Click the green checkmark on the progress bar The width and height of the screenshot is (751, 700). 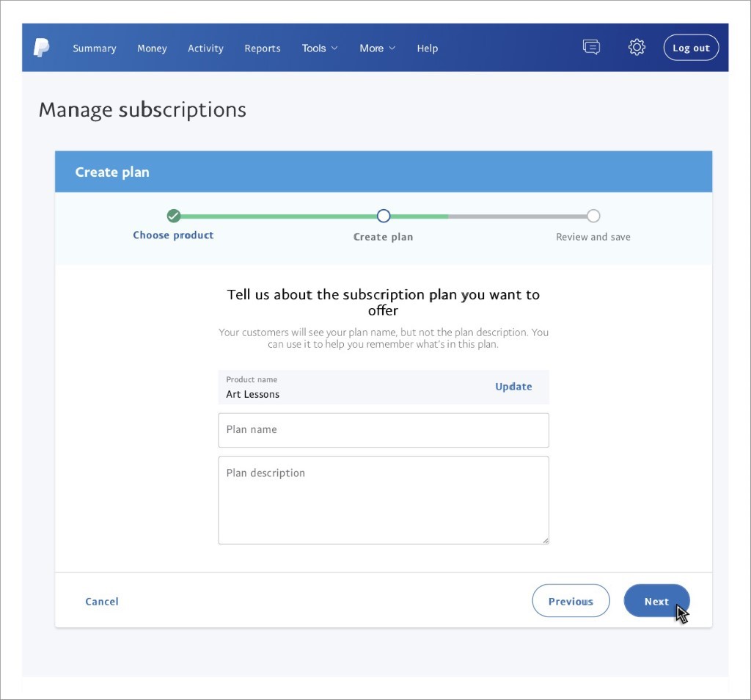[173, 216]
